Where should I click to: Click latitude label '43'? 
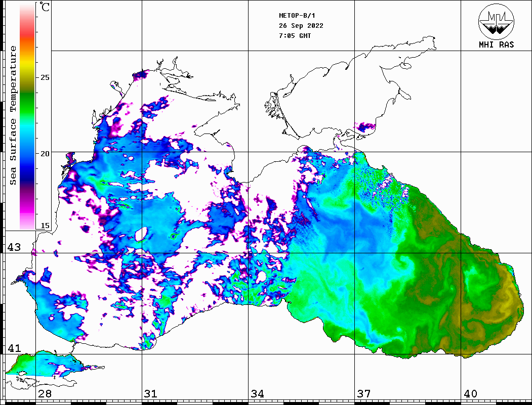pos(14,247)
